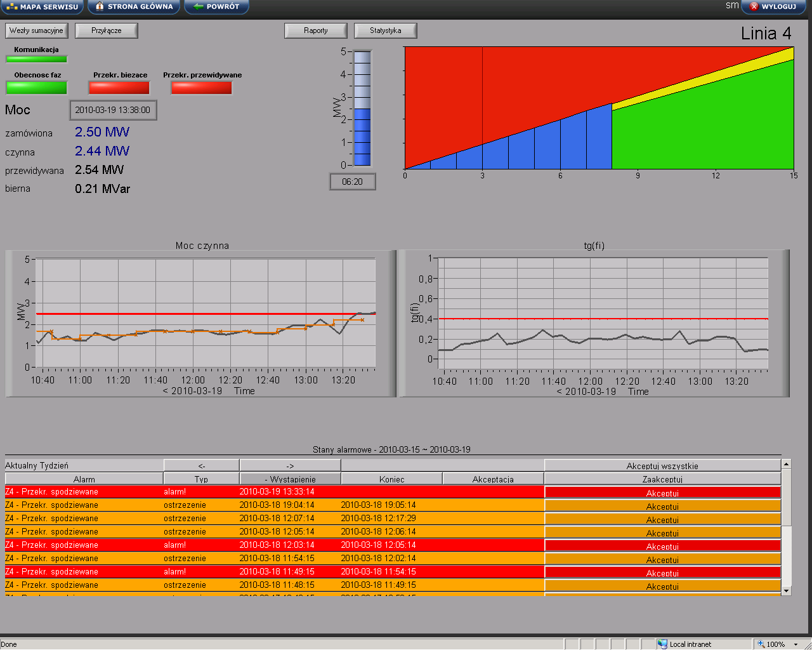Click alarm table scrollbar up arrow
The width and height of the screenshot is (812, 650).
pyautogui.click(x=787, y=464)
